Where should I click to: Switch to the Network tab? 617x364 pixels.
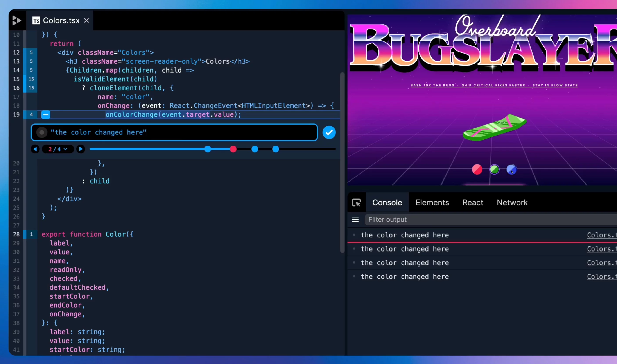point(512,202)
